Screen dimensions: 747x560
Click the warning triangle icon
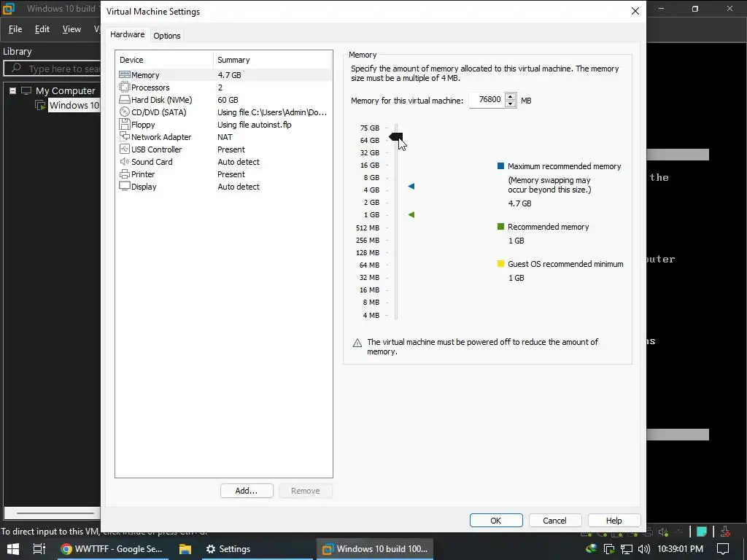pyautogui.click(x=357, y=343)
